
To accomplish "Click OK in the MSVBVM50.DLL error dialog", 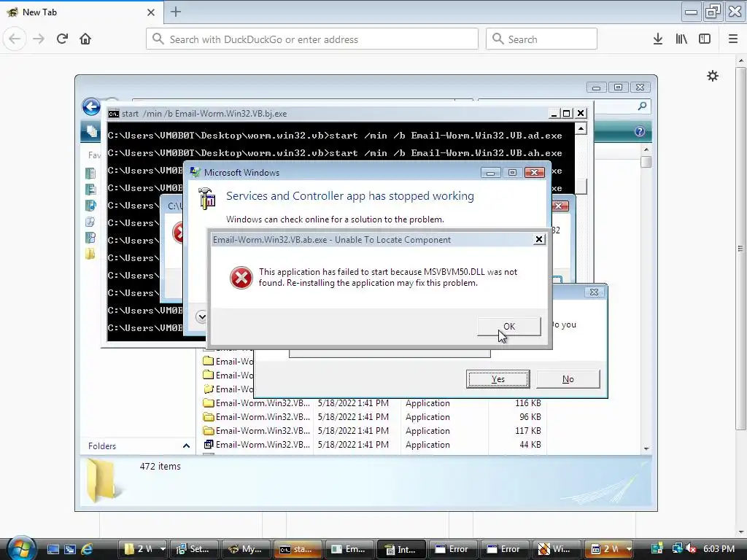I will pos(508,326).
